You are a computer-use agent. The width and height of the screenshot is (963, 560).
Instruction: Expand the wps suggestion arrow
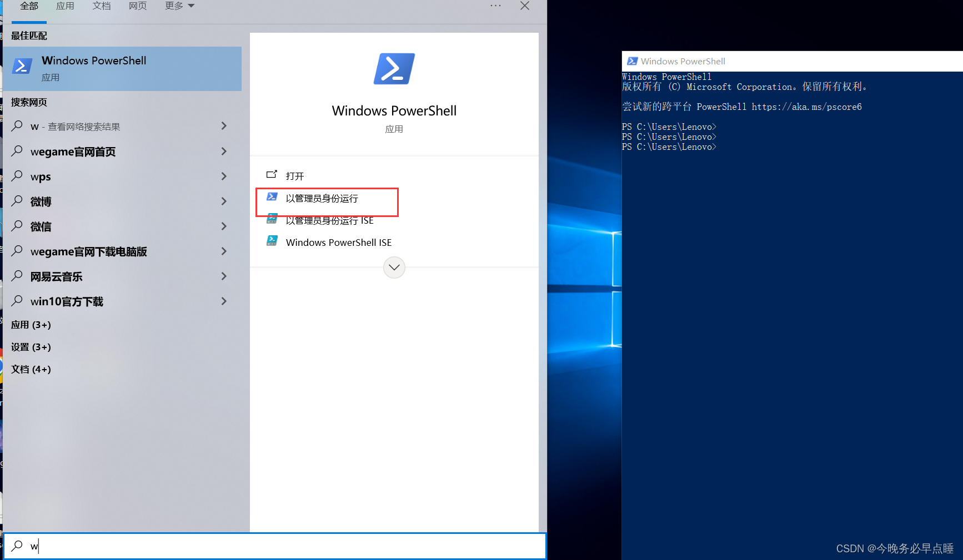coord(224,176)
